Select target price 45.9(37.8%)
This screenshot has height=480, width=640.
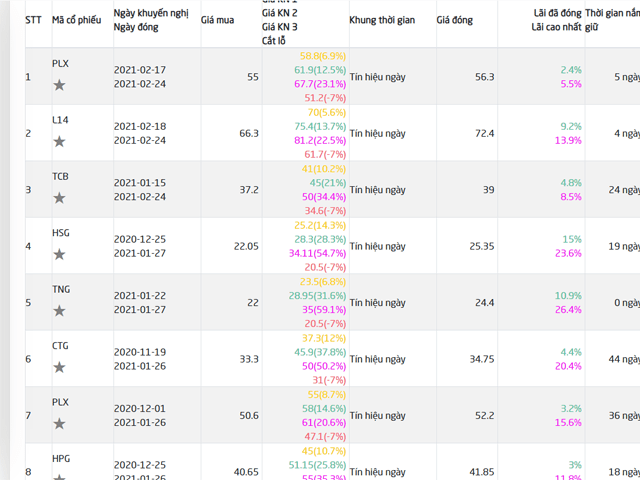coord(320,352)
